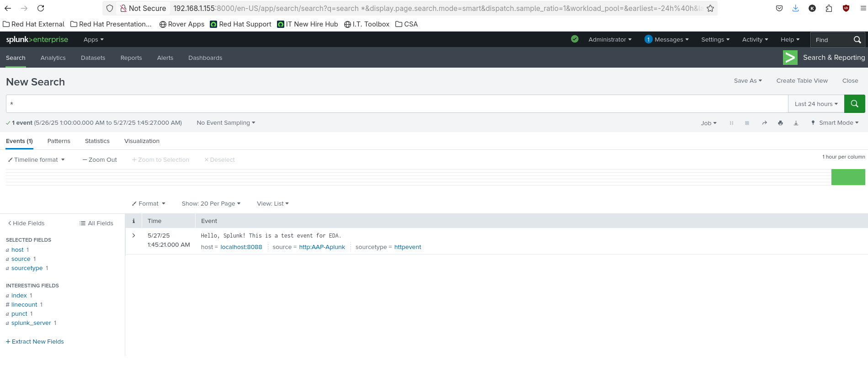Viewport: 868px width, 366px height.
Task: Open the All Fields dialog
Action: tap(96, 223)
